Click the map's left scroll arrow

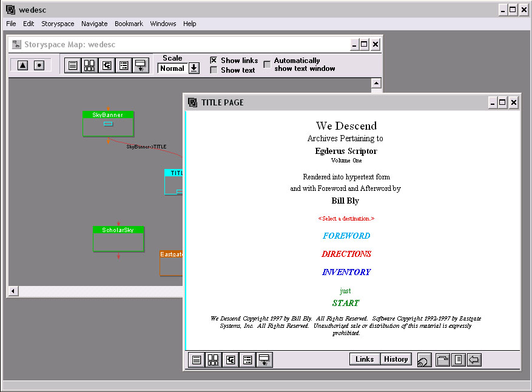point(13,291)
